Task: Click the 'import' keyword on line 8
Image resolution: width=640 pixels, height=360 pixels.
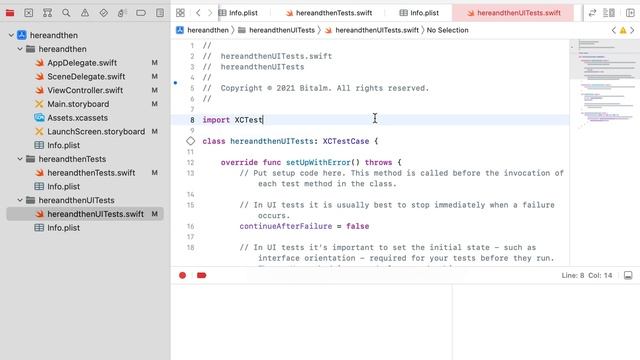Action: coord(216,120)
